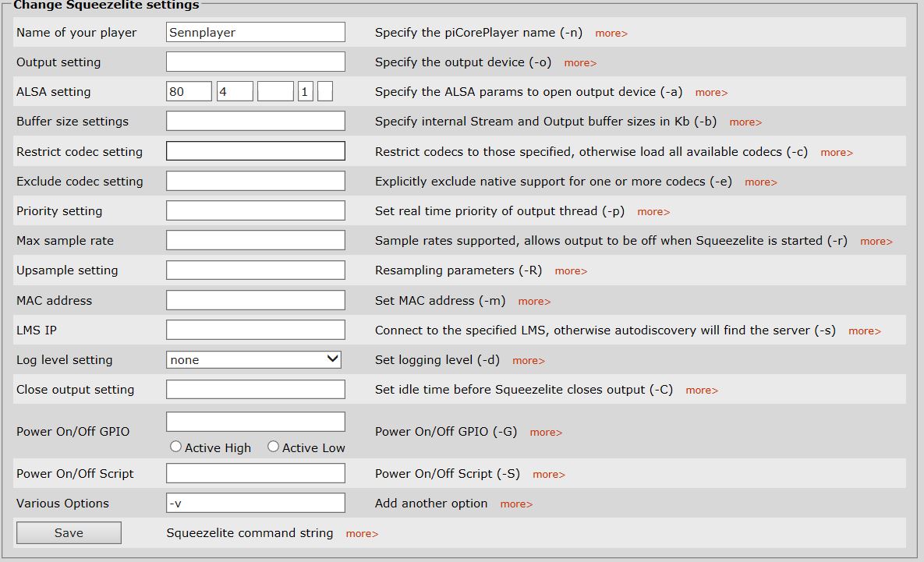Click the 'Max sample rate' label

coord(65,240)
